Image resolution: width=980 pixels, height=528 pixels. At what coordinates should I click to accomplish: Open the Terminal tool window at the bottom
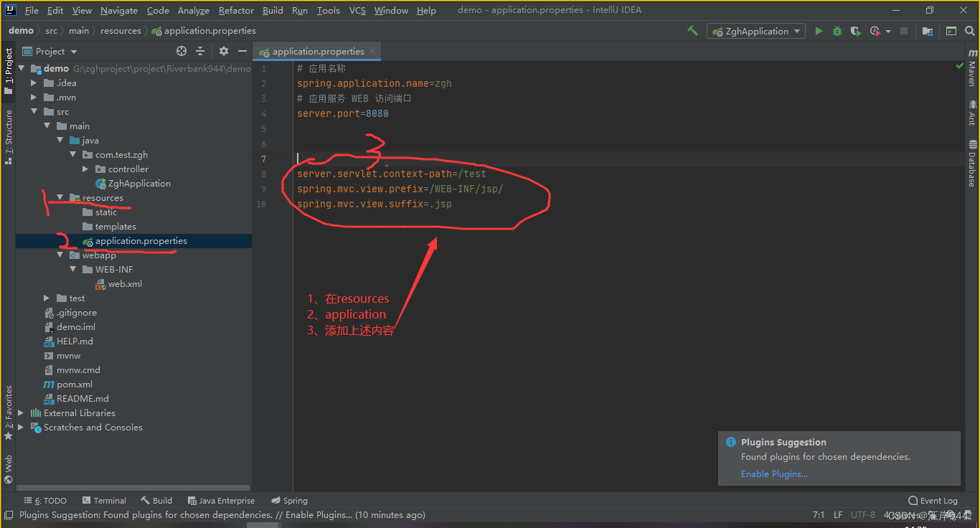click(104, 500)
